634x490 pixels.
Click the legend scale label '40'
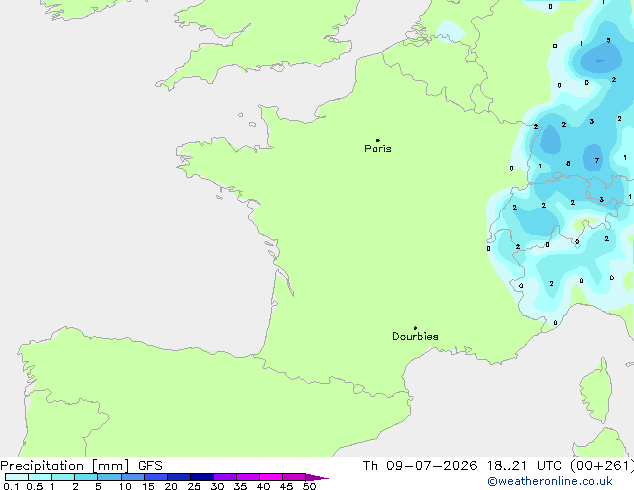tap(263, 486)
